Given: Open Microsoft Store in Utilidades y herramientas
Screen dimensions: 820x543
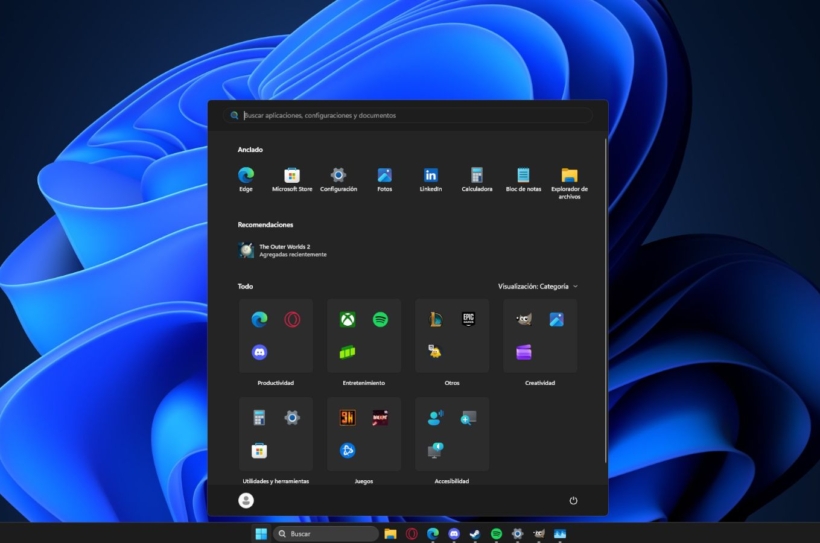Looking at the screenshot, I should pos(259,450).
